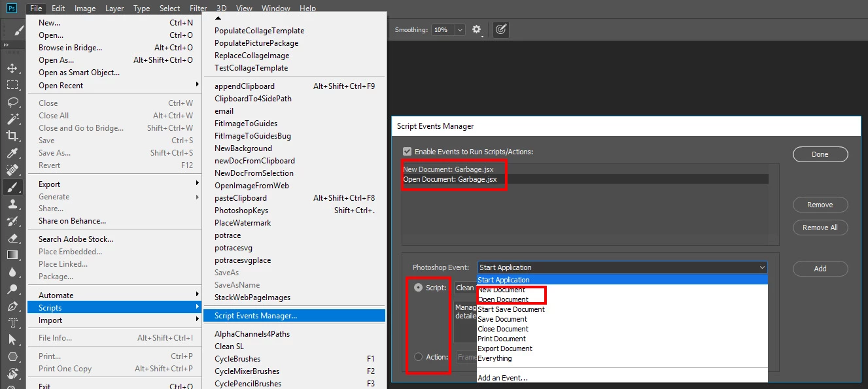Choose Start Save Document event option
Image resolution: width=868 pixels, height=389 pixels.
pyautogui.click(x=511, y=309)
